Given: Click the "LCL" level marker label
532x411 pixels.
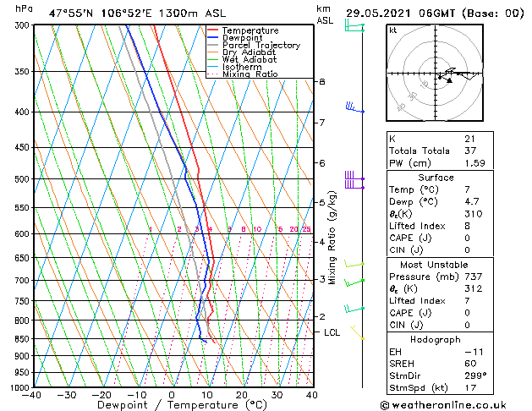Looking at the screenshot, I should click(332, 332).
